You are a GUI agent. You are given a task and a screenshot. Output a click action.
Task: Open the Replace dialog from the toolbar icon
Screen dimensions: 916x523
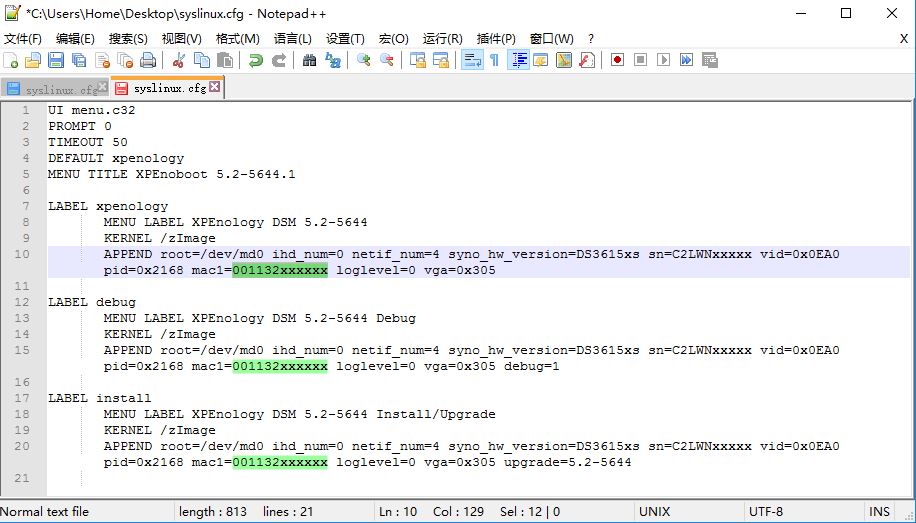(x=332, y=60)
